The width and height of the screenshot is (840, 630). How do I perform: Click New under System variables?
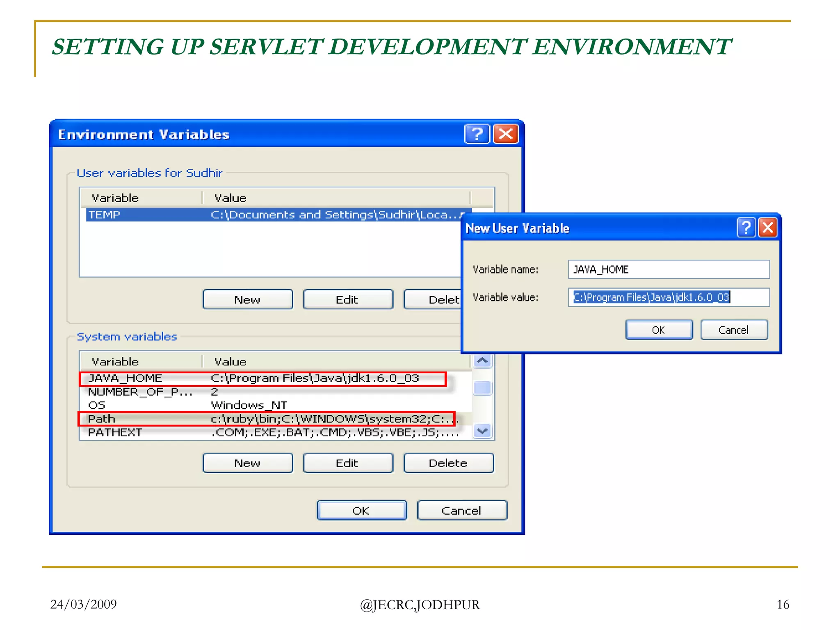tap(248, 463)
